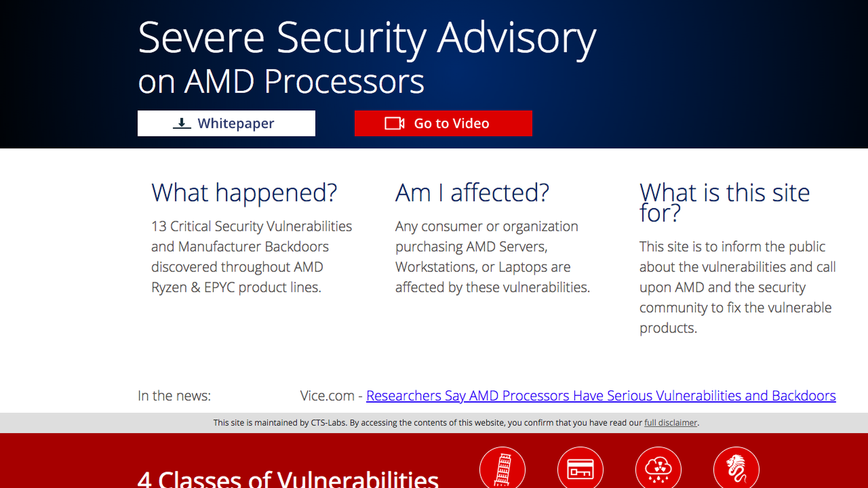Download the Whitepaper
868x488 pixels.
(x=226, y=123)
